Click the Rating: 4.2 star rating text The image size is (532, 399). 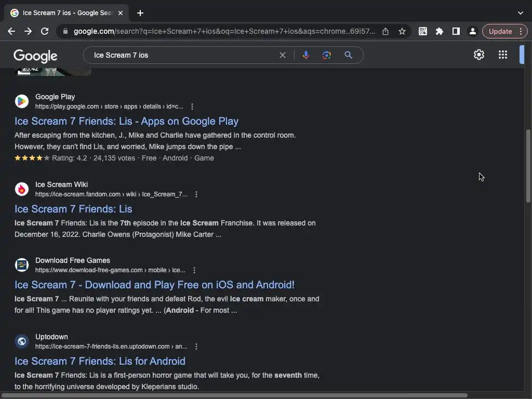pyautogui.click(x=70, y=158)
